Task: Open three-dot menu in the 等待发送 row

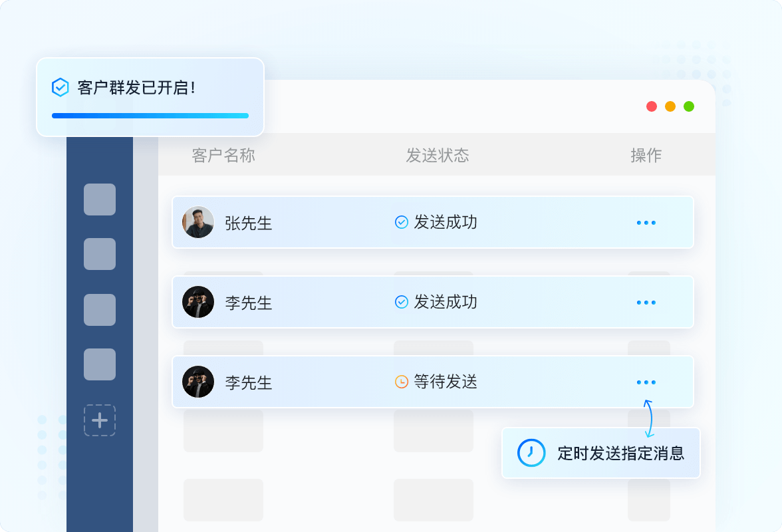Action: (x=646, y=382)
